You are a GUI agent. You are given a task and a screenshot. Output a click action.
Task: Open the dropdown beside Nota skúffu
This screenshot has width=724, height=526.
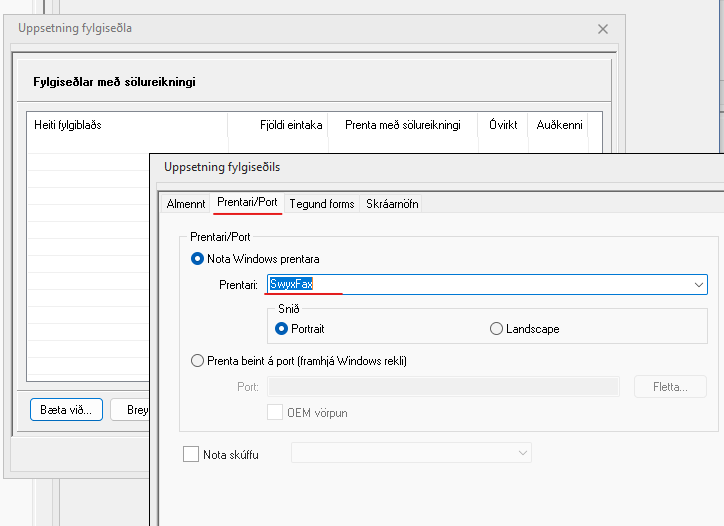[x=410, y=454]
